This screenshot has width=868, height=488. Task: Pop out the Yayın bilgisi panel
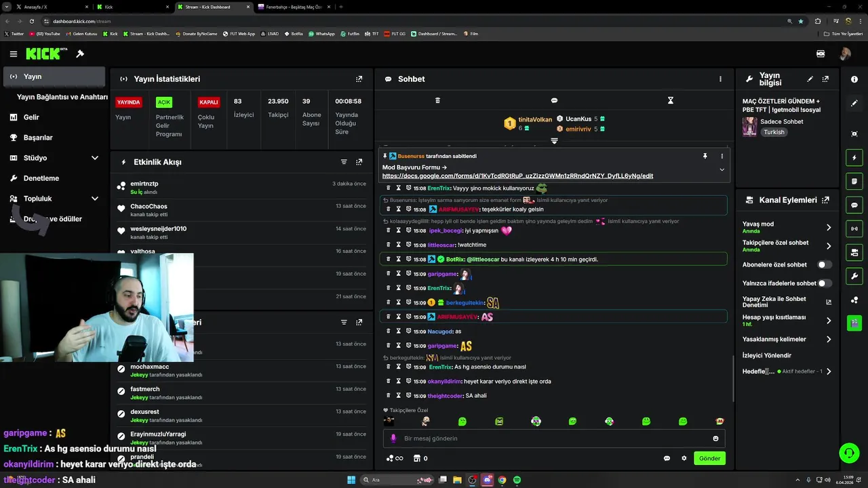(825, 79)
